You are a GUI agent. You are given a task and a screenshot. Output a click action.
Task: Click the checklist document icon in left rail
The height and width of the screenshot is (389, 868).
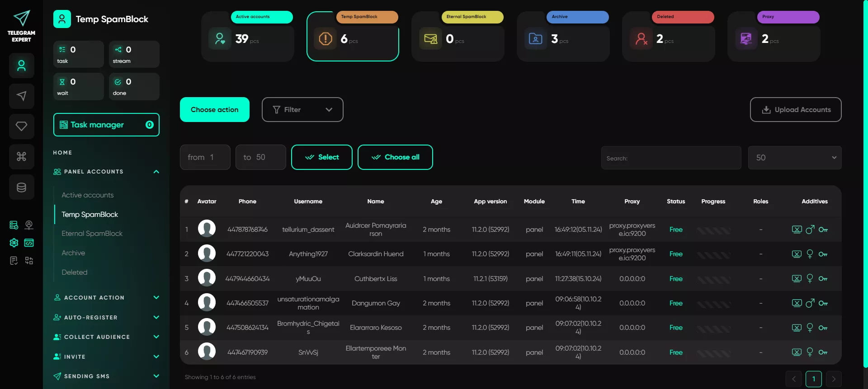[x=14, y=260]
